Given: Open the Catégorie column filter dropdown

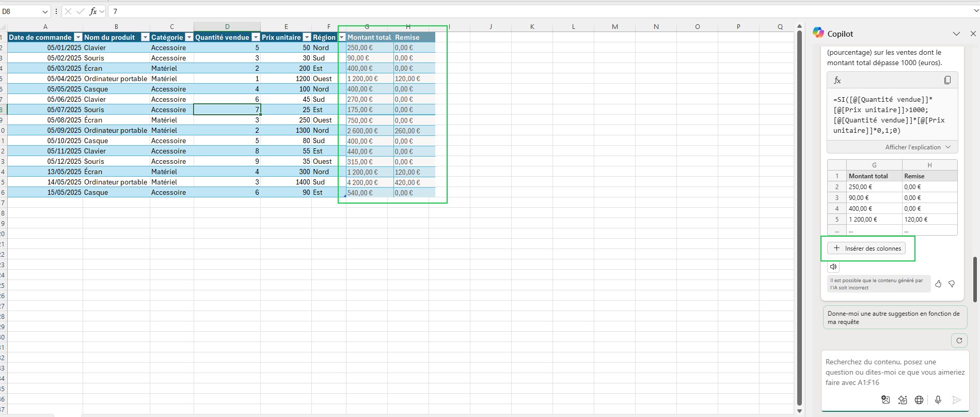Looking at the screenshot, I should [189, 37].
